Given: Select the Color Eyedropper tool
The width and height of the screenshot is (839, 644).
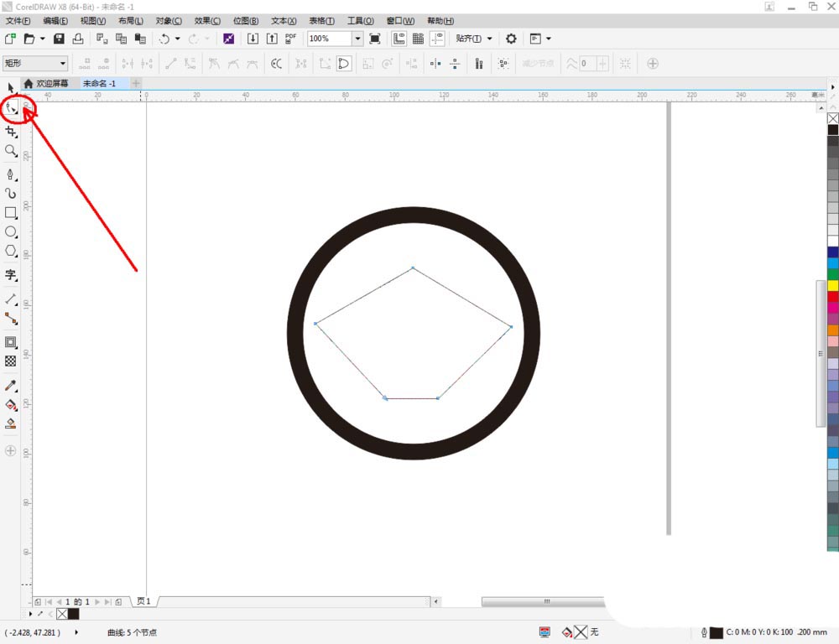Looking at the screenshot, I should [x=11, y=385].
